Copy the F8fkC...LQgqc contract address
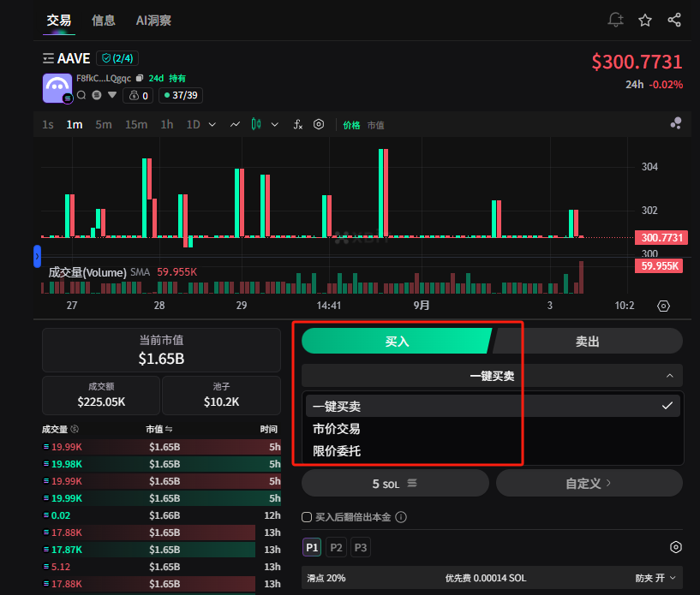This screenshot has height=595, width=700. [x=140, y=78]
